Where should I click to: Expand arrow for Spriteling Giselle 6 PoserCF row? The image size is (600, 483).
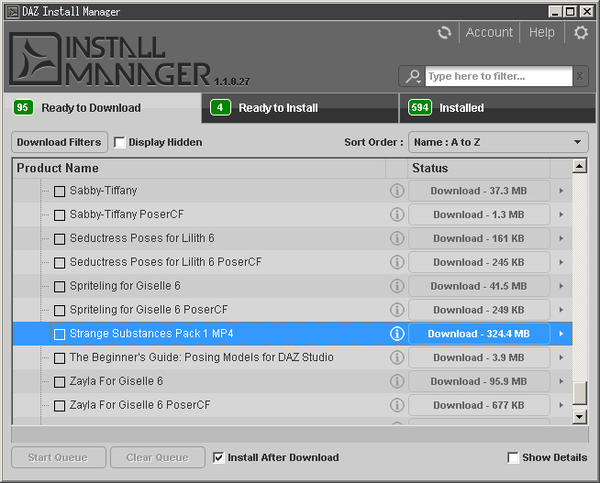(x=561, y=310)
